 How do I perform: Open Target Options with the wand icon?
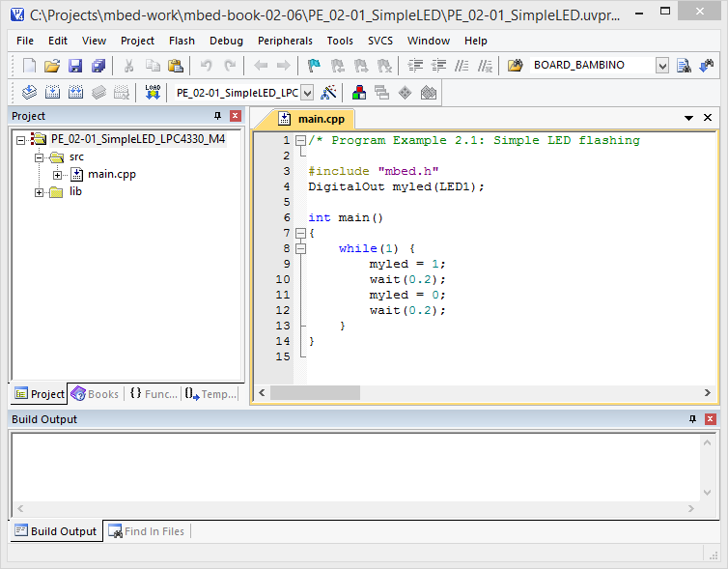(328, 93)
